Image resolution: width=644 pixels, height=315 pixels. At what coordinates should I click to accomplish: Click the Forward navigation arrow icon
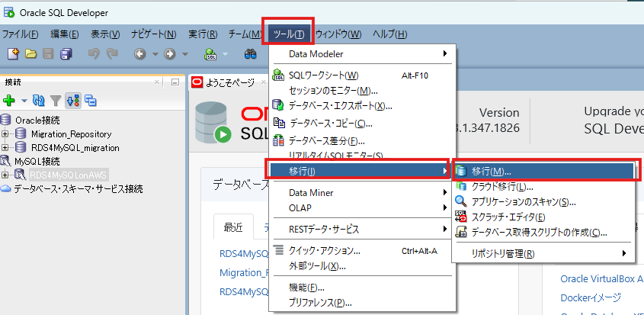[x=170, y=54]
